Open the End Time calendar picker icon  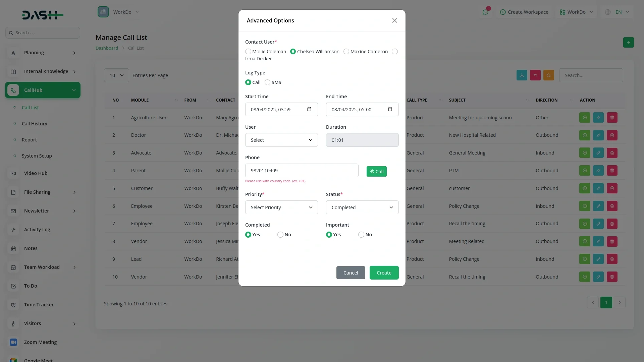coord(390,109)
